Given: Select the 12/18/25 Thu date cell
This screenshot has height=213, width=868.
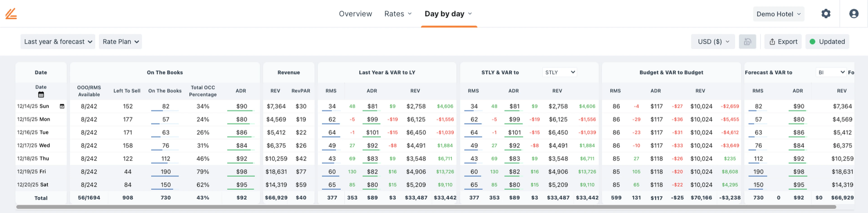Looking at the screenshot, I should coord(33,159).
